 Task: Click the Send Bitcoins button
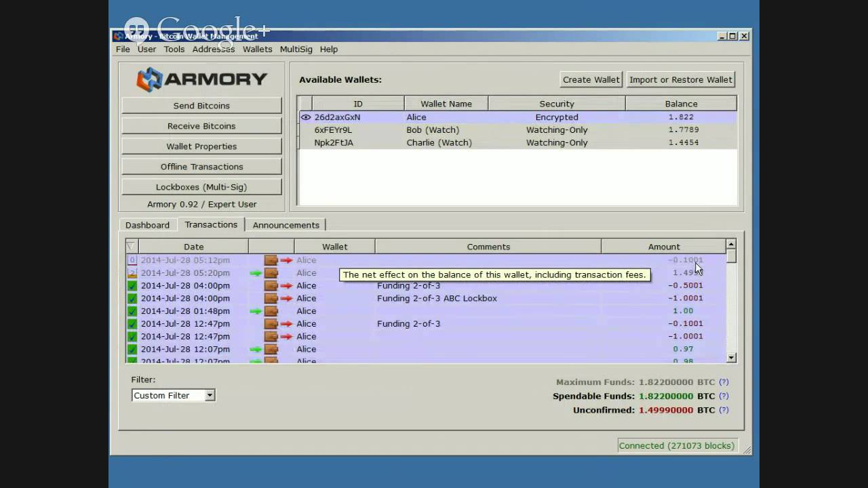coord(201,106)
